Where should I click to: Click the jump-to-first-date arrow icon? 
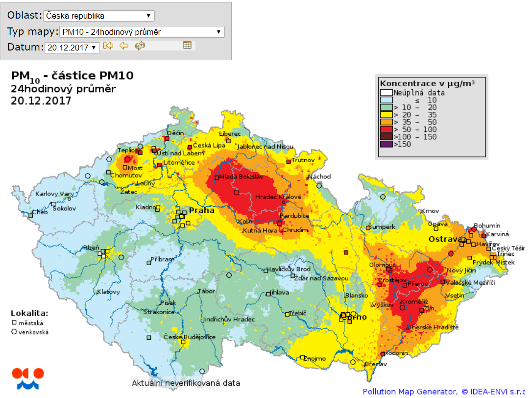click(108, 46)
